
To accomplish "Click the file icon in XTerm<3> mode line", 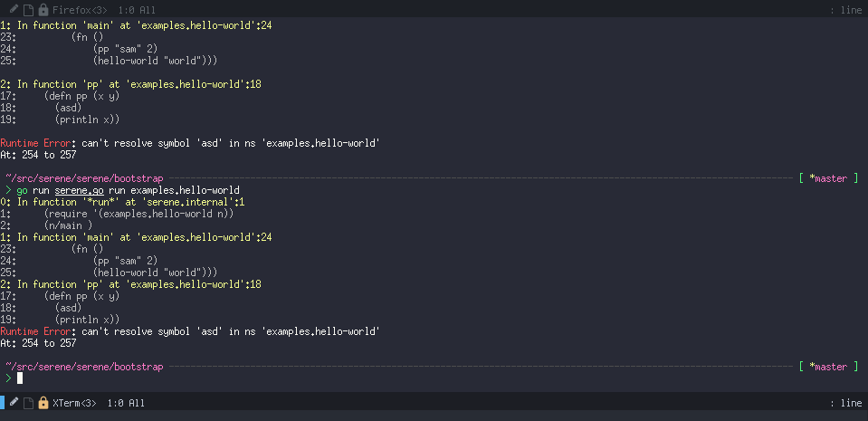I will coord(28,403).
